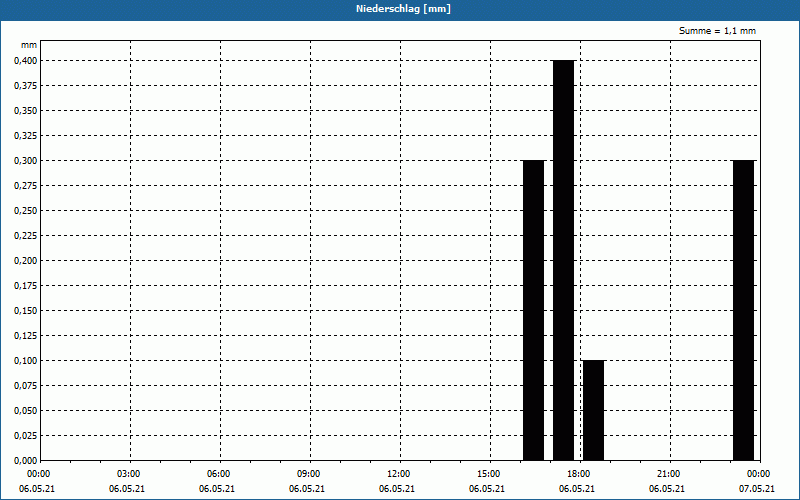Click the 00:00 time label above 06.05.21

click(39, 474)
